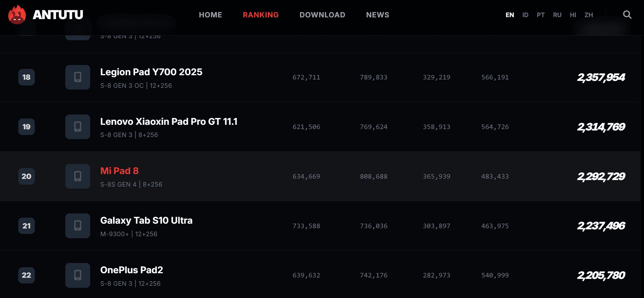Open the NEWS menu item
Viewport: 644px width, 298px height.
click(x=377, y=15)
